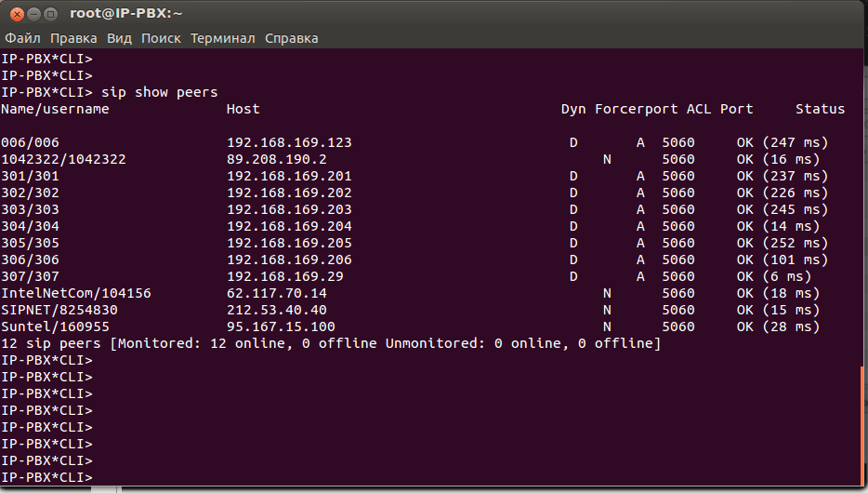This screenshot has width=868, height=493.
Task: Click the host address 89.208.190.2
Action: 277,159
